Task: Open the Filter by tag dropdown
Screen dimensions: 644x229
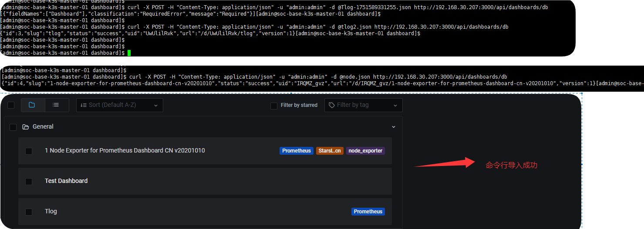Action: 364,105
